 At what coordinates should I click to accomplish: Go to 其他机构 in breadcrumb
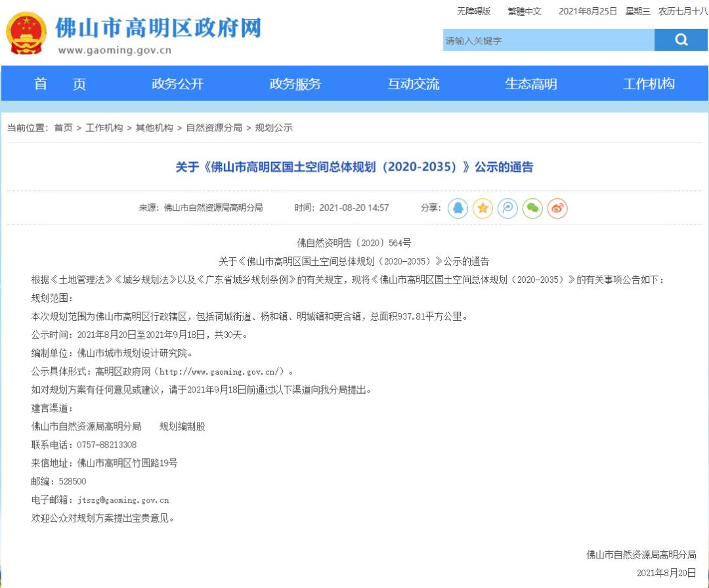[x=154, y=128]
